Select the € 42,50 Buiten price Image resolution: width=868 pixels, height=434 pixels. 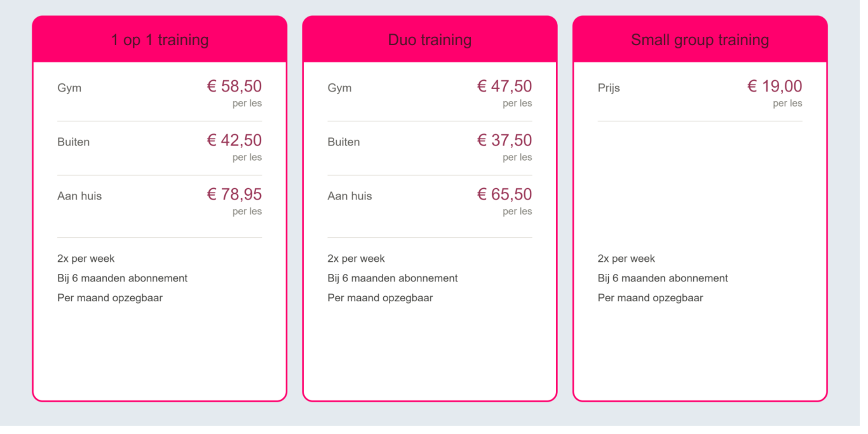(x=234, y=140)
